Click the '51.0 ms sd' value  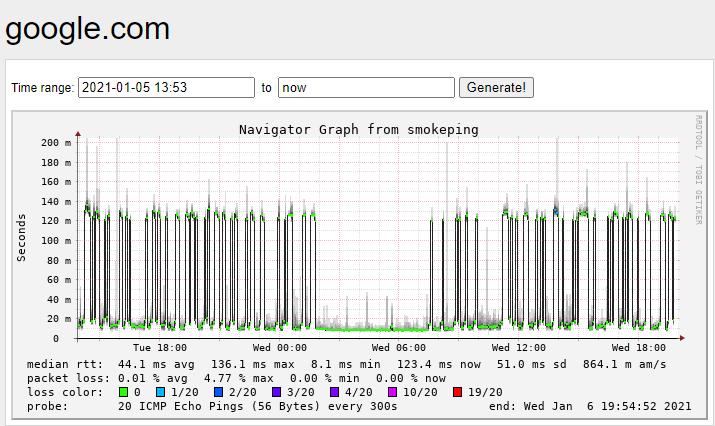click(x=532, y=364)
